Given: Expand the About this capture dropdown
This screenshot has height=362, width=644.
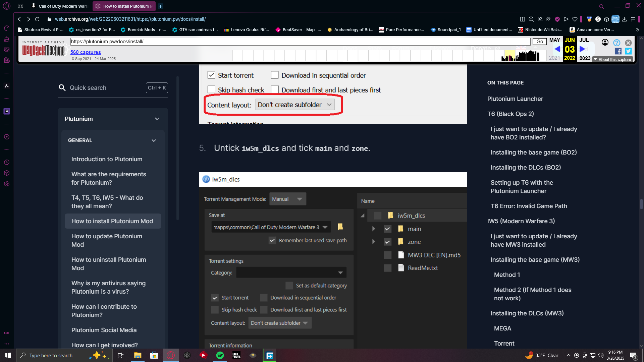Looking at the screenshot, I should [612, 59].
